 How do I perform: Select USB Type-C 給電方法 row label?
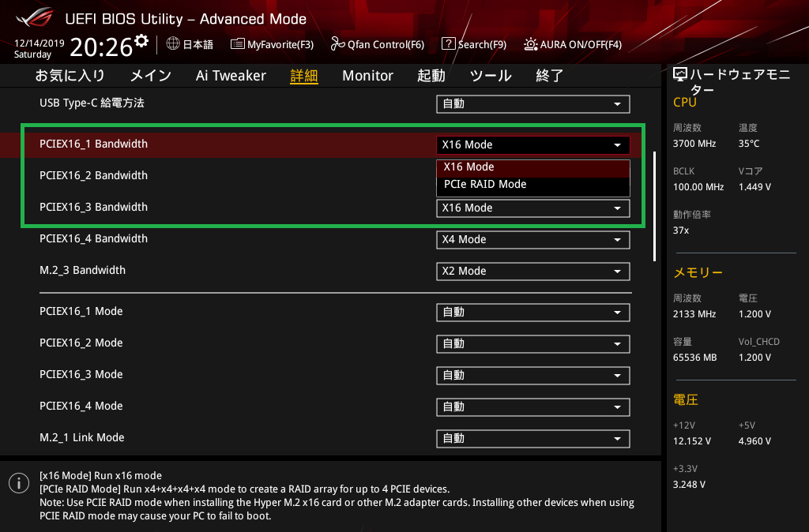(92, 103)
